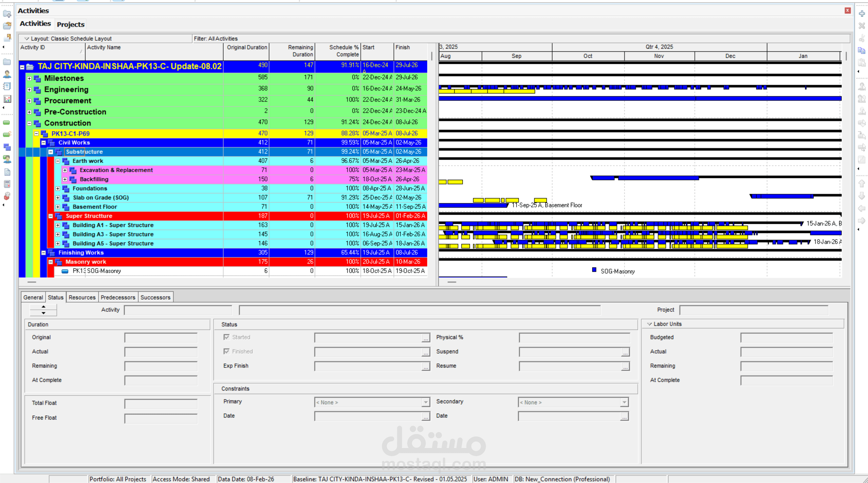Viewport: 868px width, 483px height.
Task: Click the browse button next to Exp Finish
Action: point(425,366)
